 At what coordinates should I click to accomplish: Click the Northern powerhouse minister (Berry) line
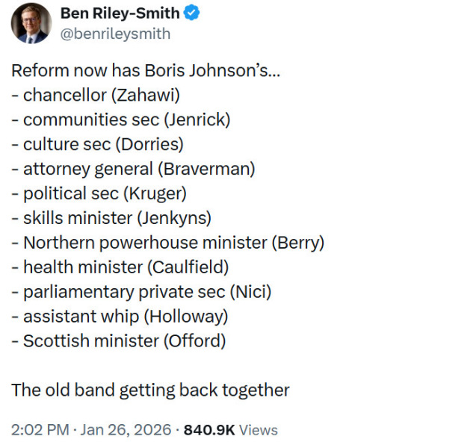(168, 243)
